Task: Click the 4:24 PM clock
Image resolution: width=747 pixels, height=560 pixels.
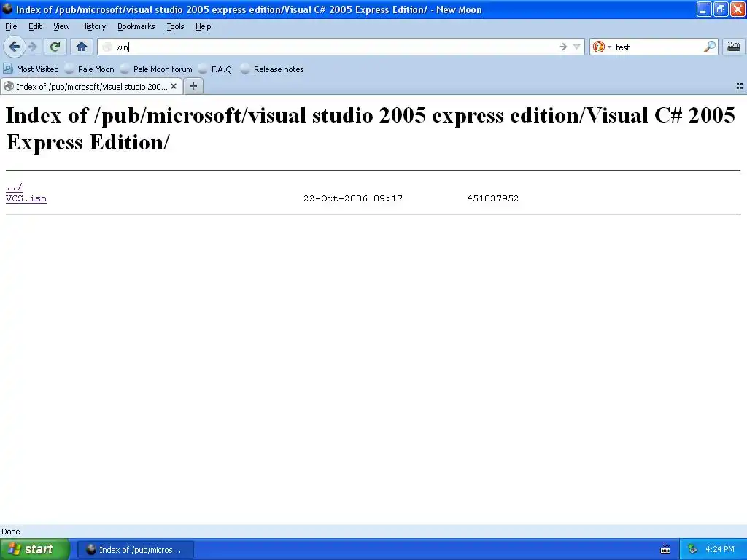Action: point(720,550)
